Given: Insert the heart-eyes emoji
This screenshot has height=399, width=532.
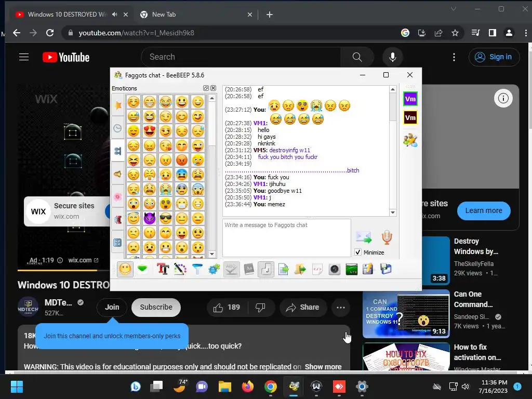Looking at the screenshot, I should (x=149, y=131).
